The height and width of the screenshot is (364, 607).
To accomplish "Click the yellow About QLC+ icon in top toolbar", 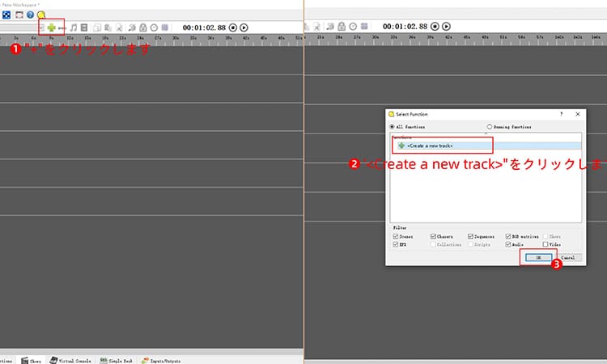I will pyautogui.click(x=41, y=15).
